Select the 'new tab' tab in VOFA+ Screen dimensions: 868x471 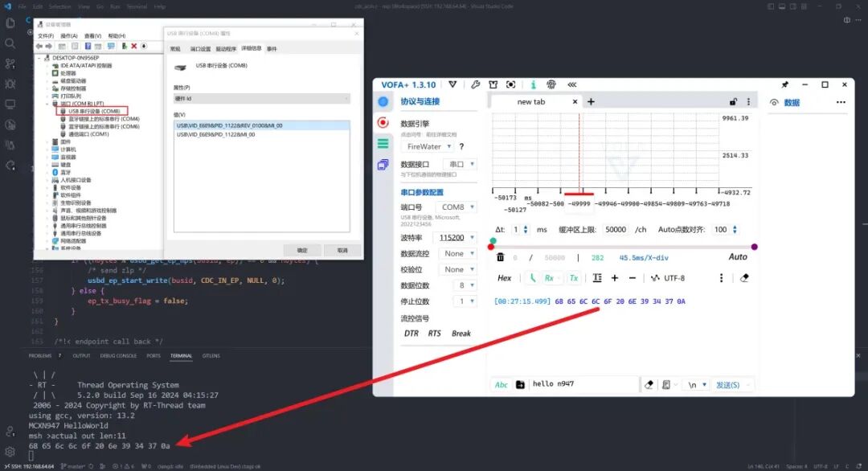(530, 102)
